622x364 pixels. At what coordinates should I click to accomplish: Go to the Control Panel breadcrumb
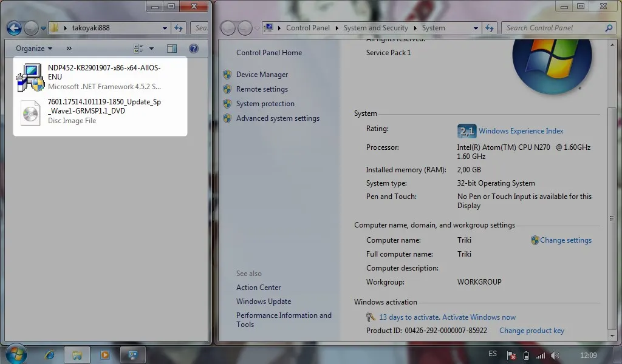click(x=308, y=28)
